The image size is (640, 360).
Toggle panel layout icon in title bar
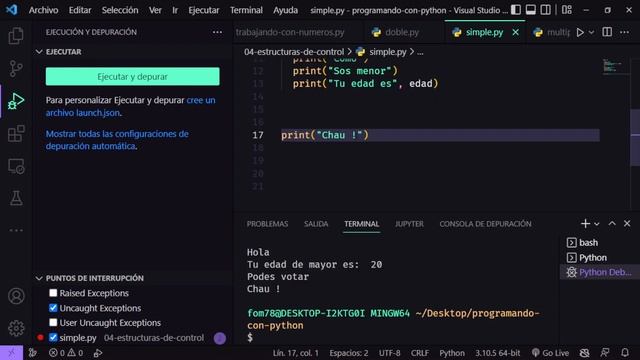[531, 10]
